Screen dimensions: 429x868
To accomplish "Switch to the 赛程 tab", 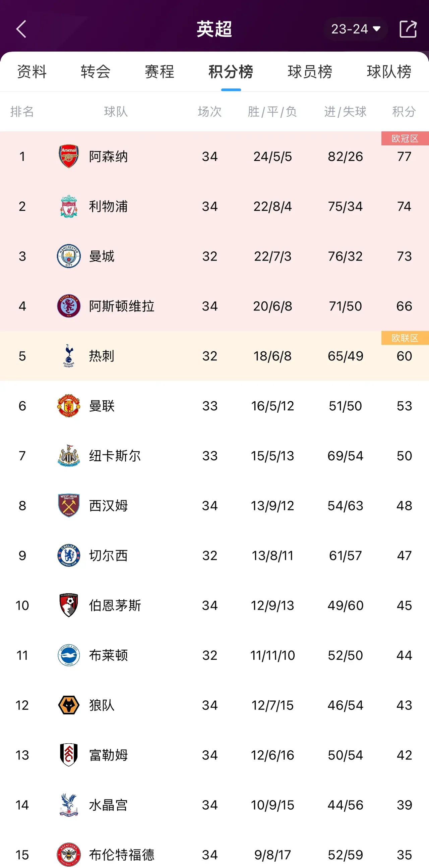I will coord(159,72).
